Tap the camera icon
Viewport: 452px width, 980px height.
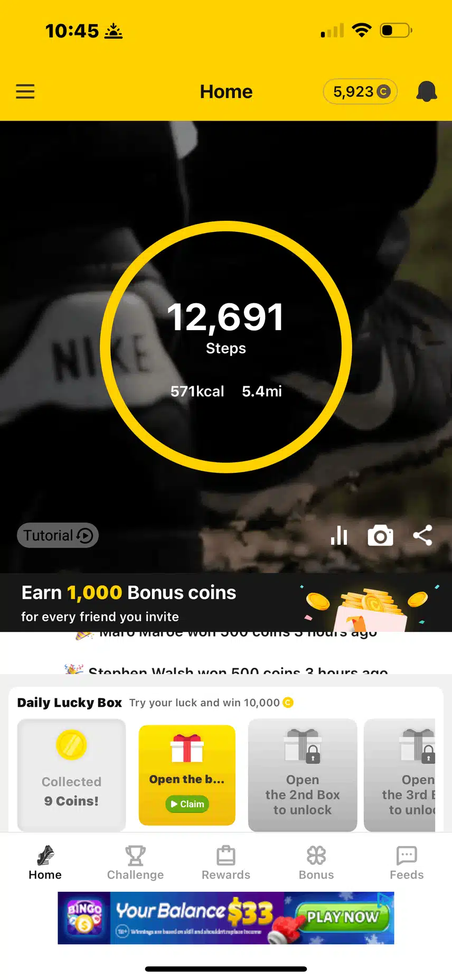pos(380,536)
